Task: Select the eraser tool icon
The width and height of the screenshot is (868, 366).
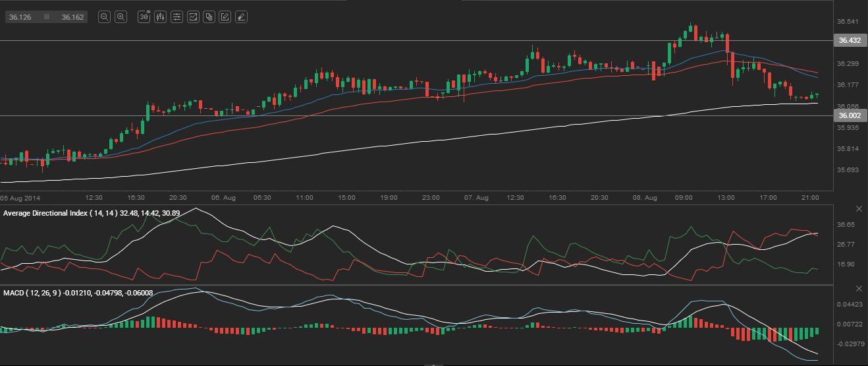Action: 241,17
